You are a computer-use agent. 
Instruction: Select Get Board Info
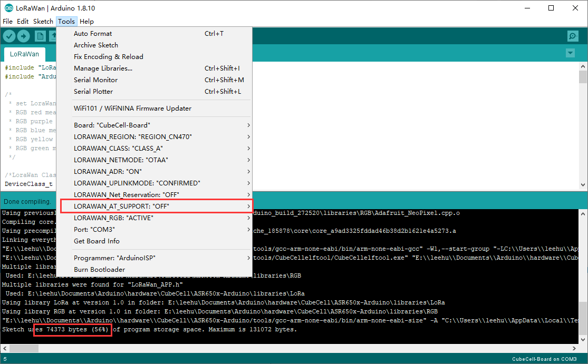pos(155,242)
